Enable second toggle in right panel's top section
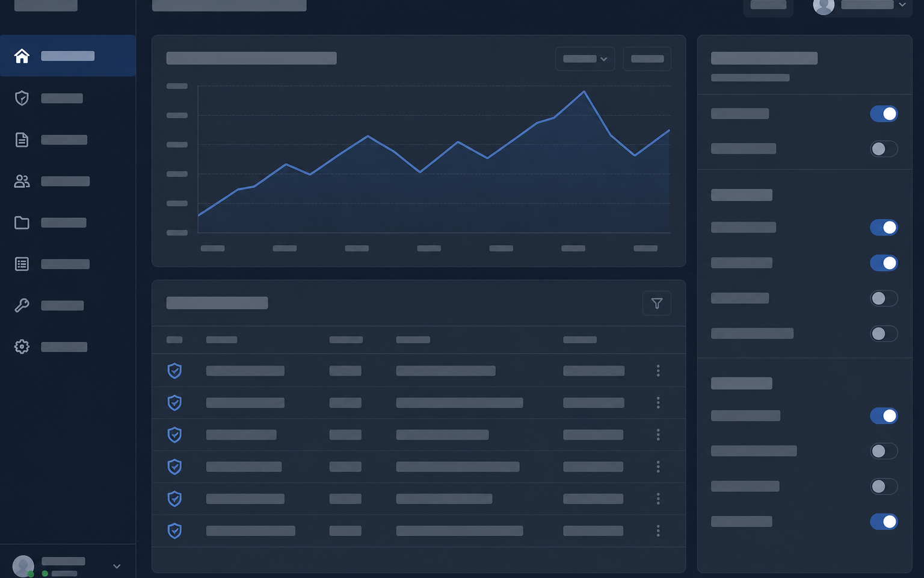This screenshot has height=578, width=924. (884, 149)
